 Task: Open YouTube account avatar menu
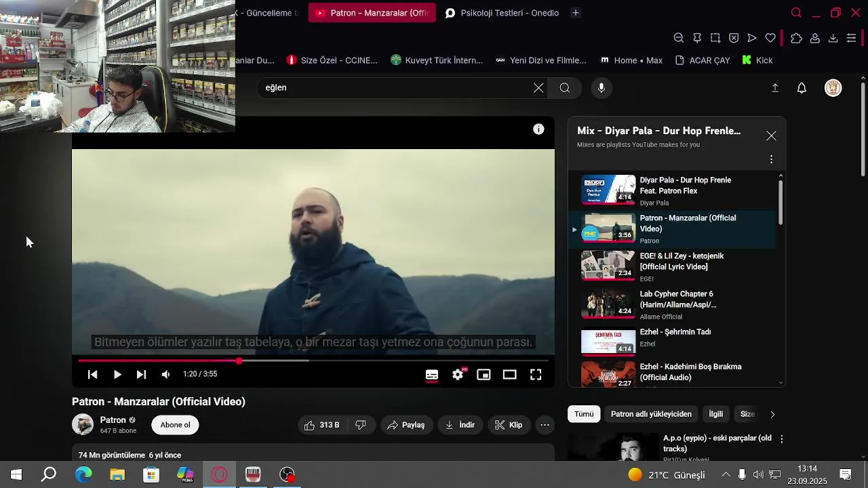click(833, 87)
